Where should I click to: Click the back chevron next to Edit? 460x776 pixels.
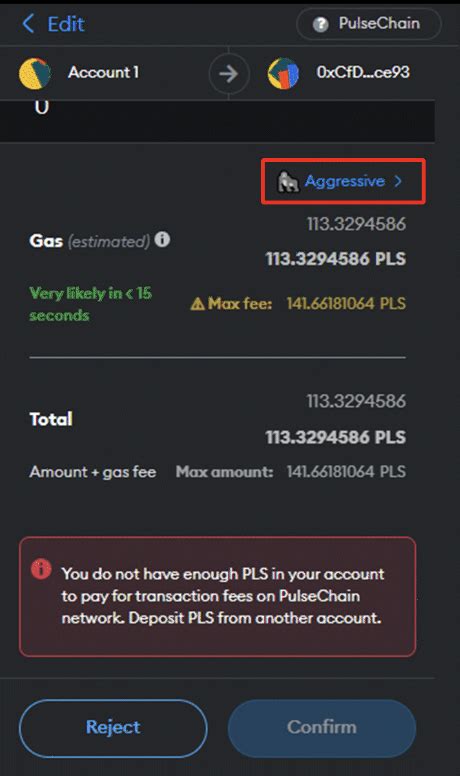tap(29, 23)
